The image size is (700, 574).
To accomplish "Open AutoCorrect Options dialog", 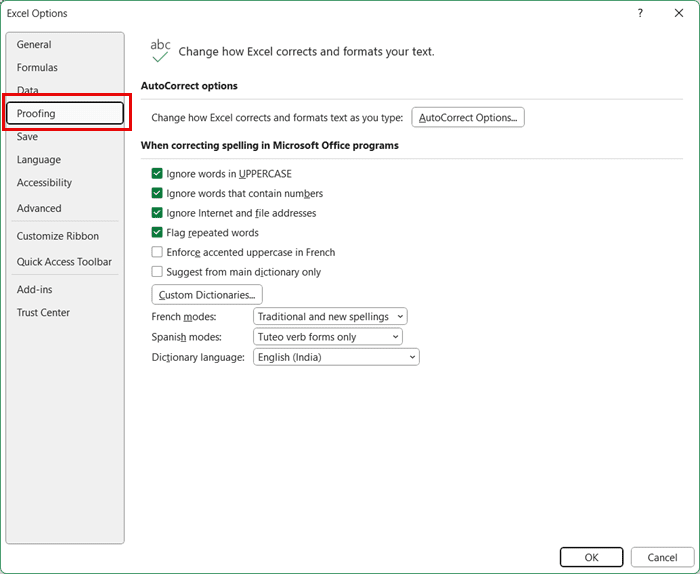I will point(468,118).
